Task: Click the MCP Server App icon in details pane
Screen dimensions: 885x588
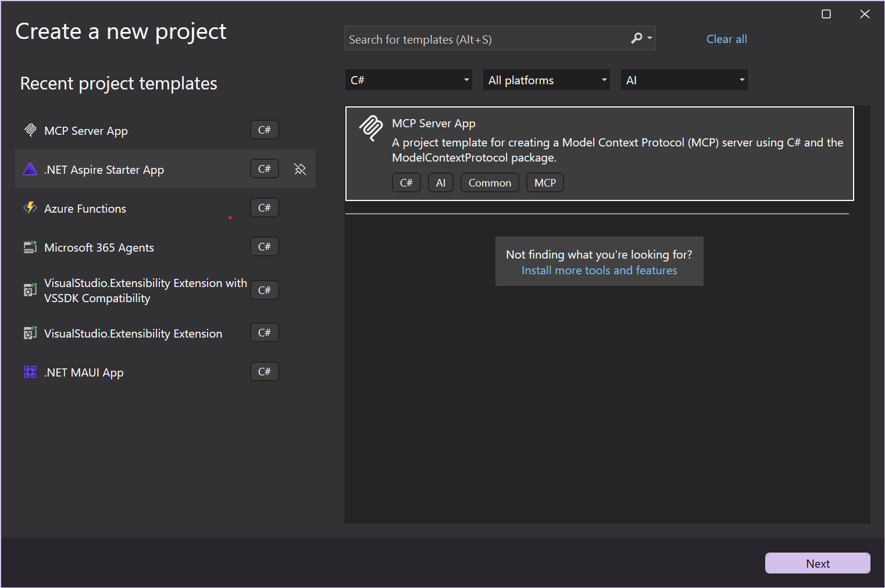Action: point(371,128)
